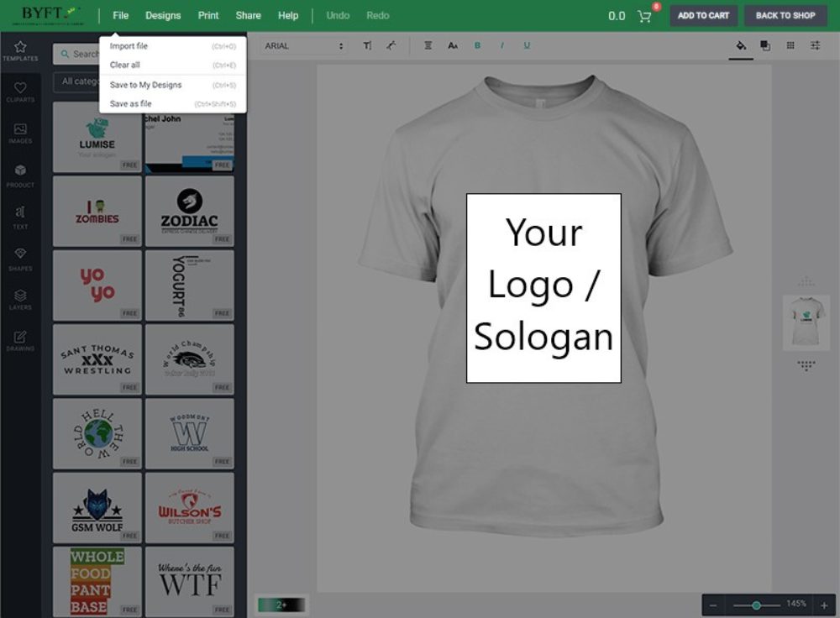Click the dotted icon above product thumbnail
The height and width of the screenshot is (618, 840).
tap(806, 281)
